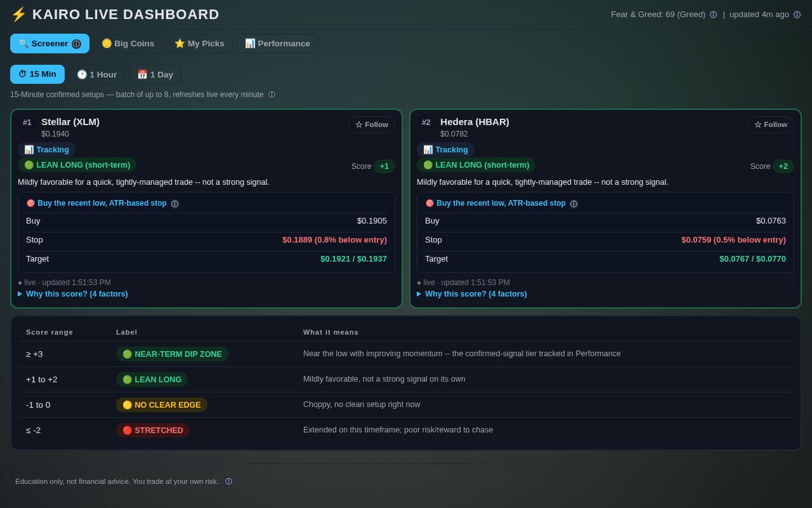Open the Screener tab

[49, 44]
